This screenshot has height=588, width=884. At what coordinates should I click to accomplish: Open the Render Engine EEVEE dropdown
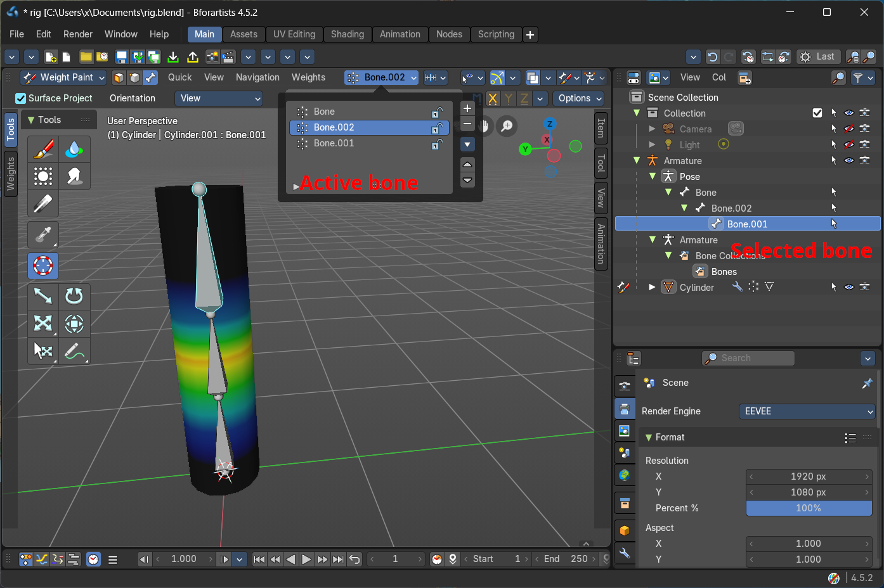[x=807, y=411]
